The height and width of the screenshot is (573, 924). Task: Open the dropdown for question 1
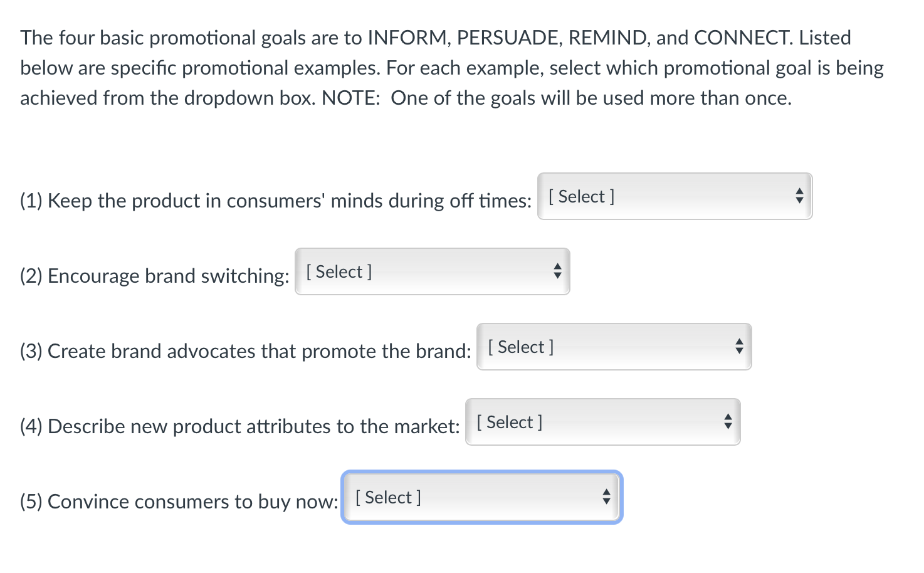point(675,196)
